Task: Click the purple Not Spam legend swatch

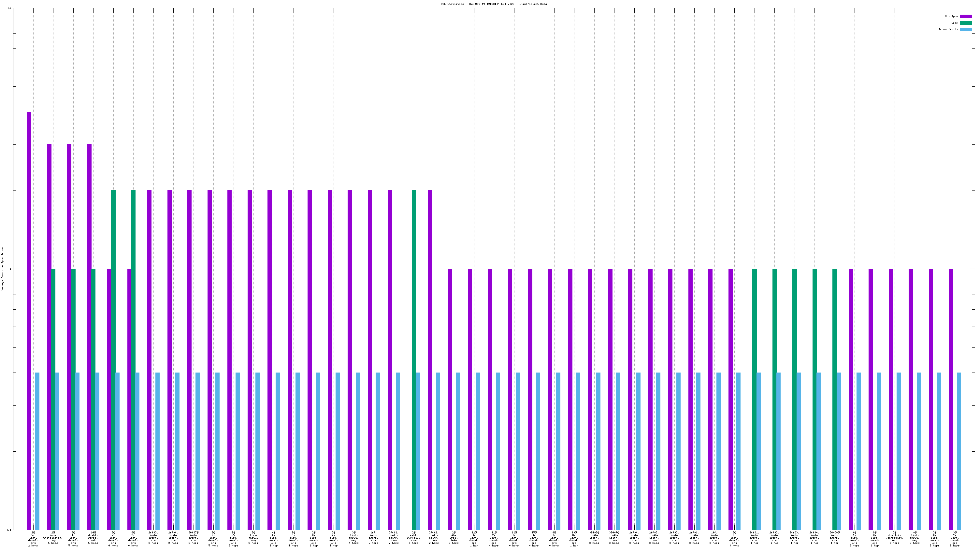Action: tap(966, 16)
